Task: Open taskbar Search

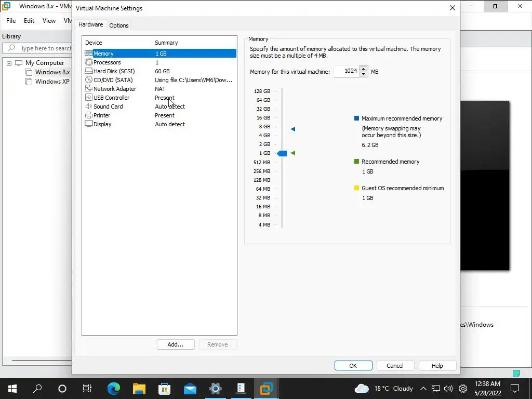Action: (37, 389)
